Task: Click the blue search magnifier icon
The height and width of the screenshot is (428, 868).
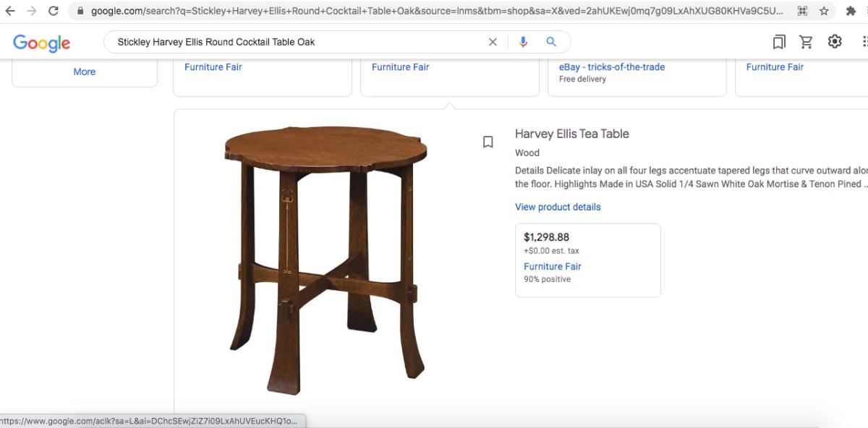Action: 551,42
